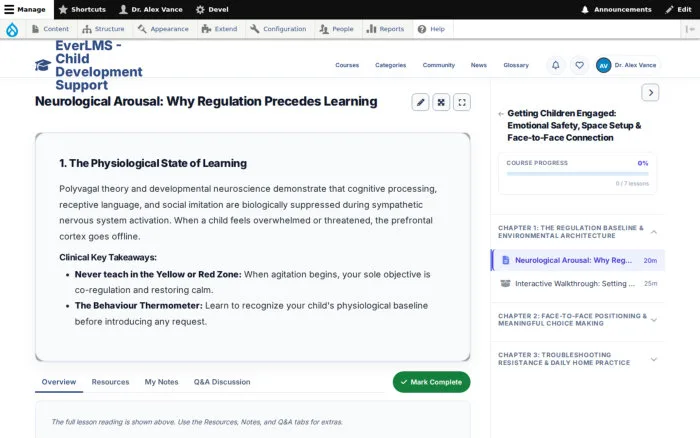Click back arrow beside course title
This screenshot has width=700, height=438.
click(501, 114)
